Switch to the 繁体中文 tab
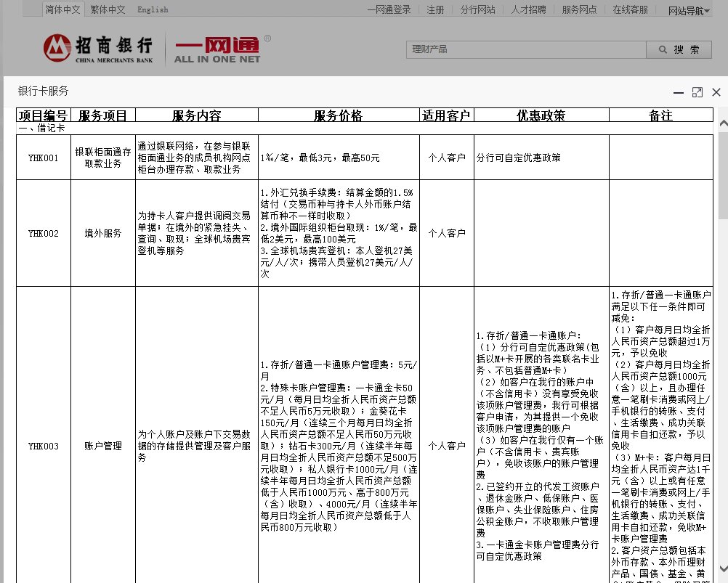This screenshot has height=583, width=728. pos(108,9)
